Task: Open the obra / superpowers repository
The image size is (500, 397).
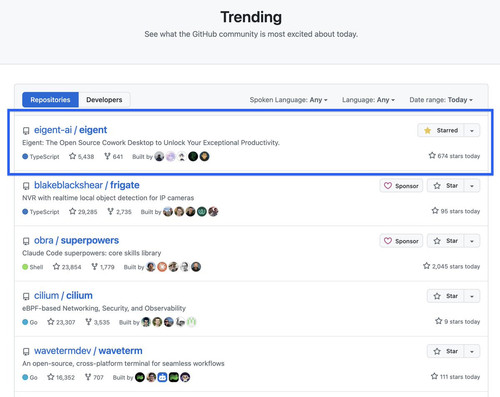Action: (x=76, y=240)
